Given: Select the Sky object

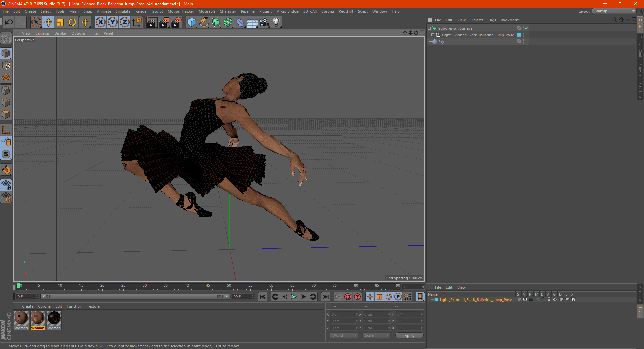Looking at the screenshot, I should click(x=441, y=42).
